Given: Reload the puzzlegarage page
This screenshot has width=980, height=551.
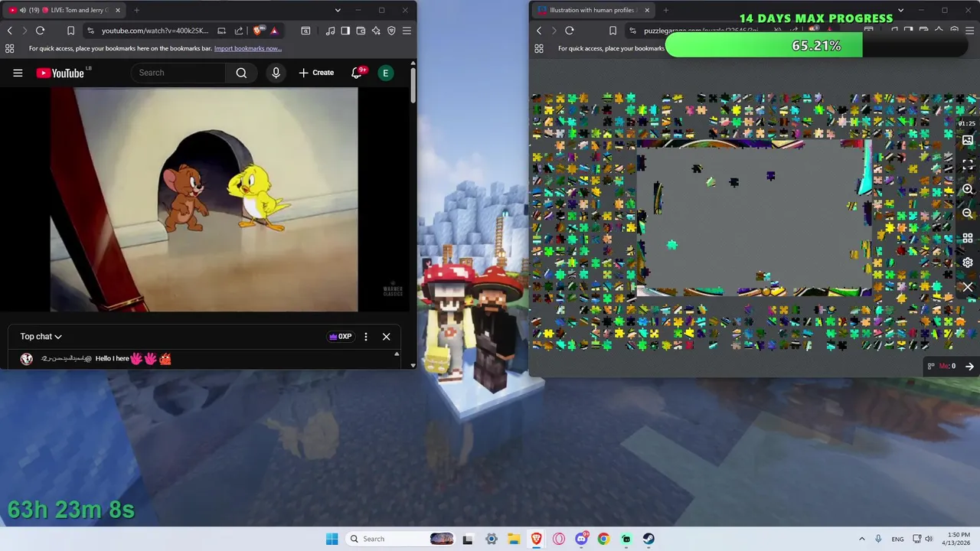Looking at the screenshot, I should (x=570, y=31).
